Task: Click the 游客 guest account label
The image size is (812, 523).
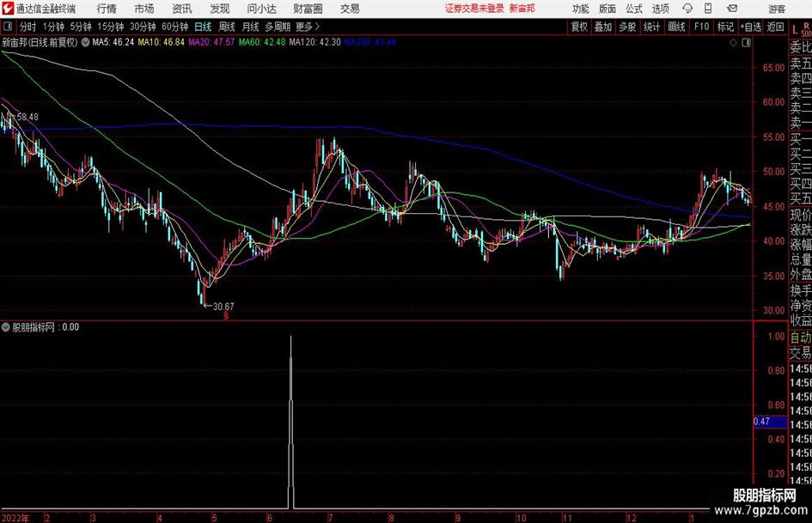Action: pyautogui.click(x=777, y=9)
